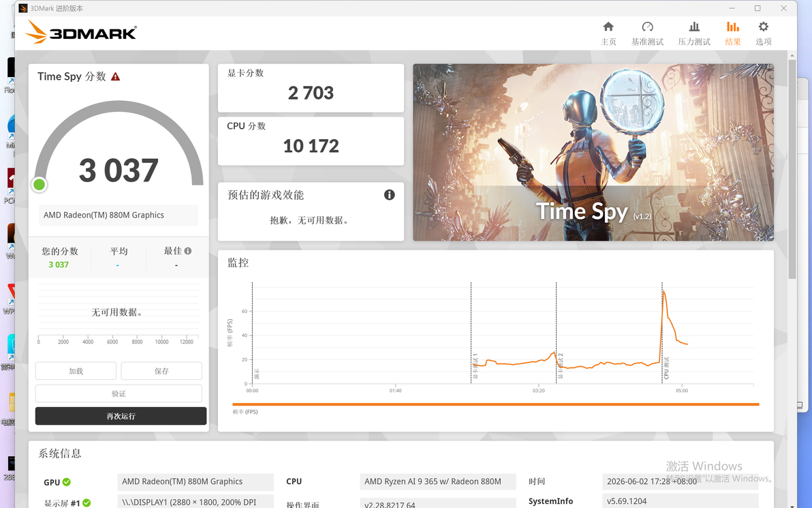
Task: Click the red warning triangle next to Time Spy 分数
Action: [116, 77]
